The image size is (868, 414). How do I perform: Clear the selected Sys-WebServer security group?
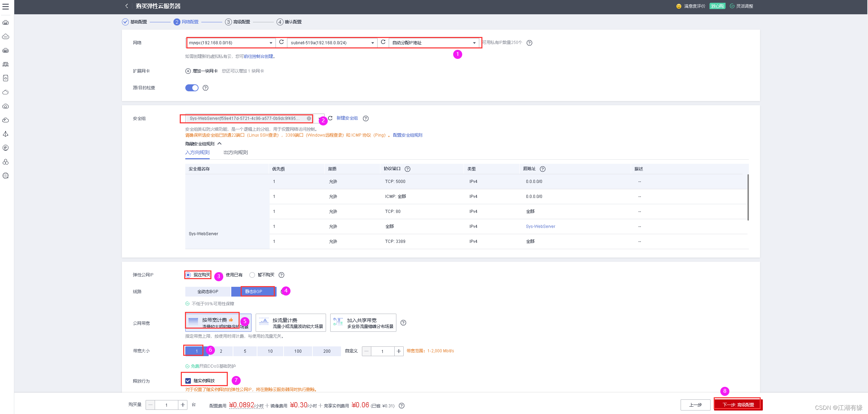[309, 118]
